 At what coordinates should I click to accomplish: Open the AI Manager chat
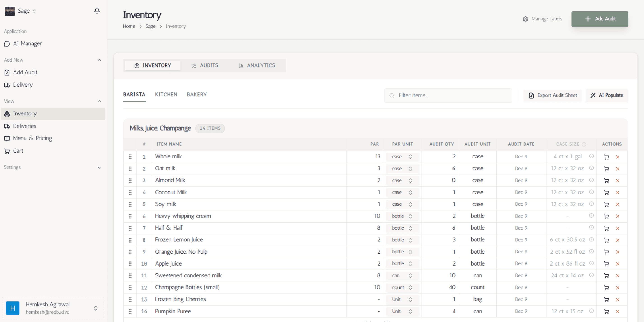27,43
